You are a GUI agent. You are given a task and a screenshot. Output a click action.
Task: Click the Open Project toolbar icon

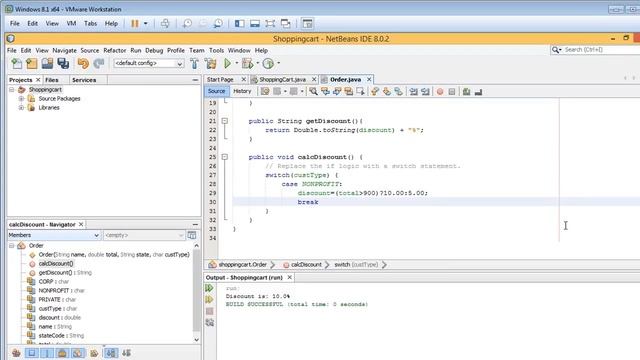click(x=47, y=63)
